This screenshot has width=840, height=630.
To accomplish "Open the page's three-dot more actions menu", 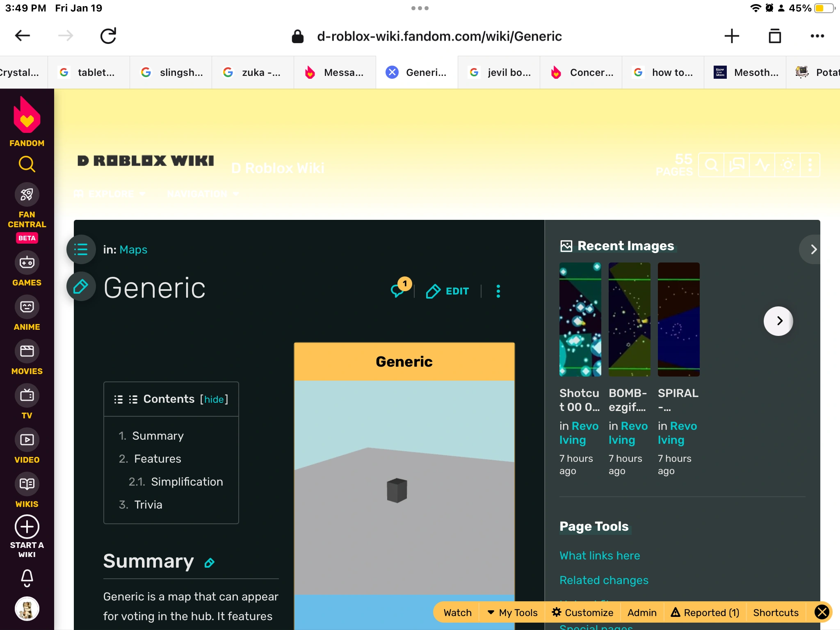I will (498, 291).
